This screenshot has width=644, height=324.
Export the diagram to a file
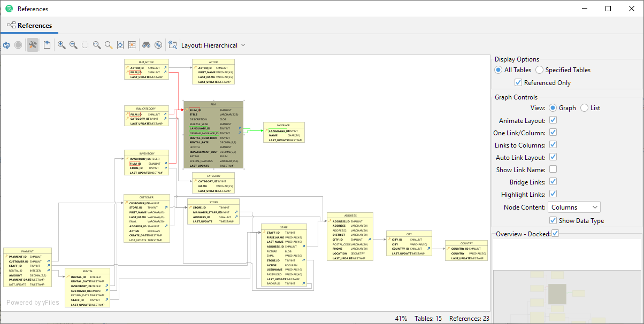click(x=47, y=45)
